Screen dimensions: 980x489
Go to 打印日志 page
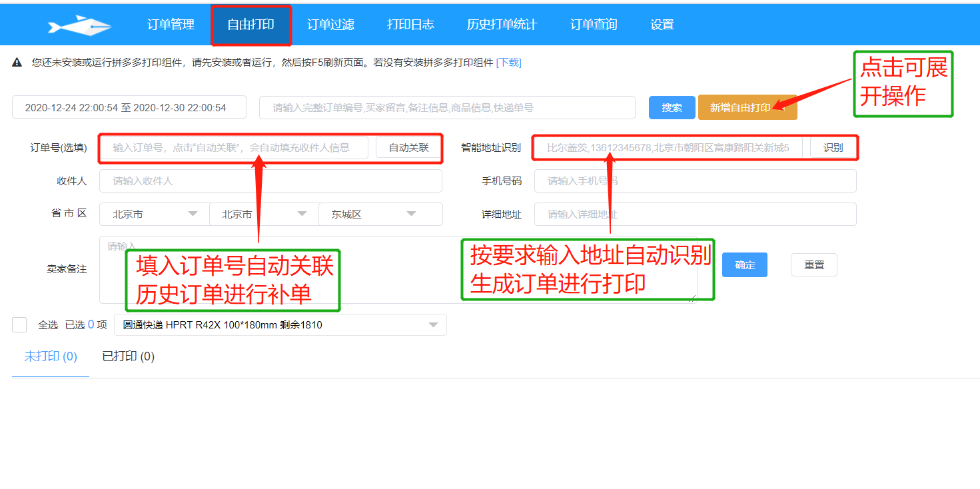(x=410, y=25)
